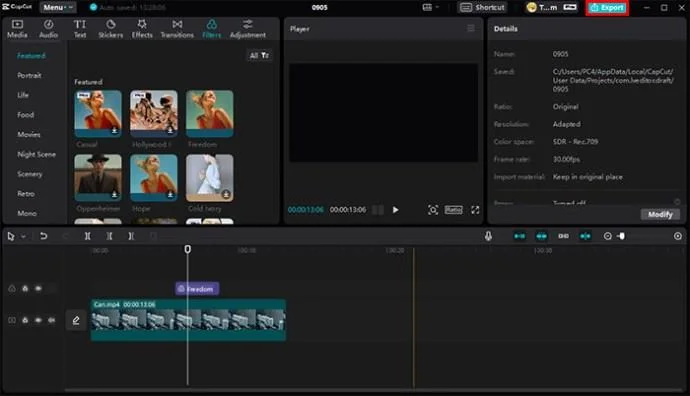Viewport: 690px width, 396px height.
Task: Open the Player panel menu icon
Action: click(471, 28)
